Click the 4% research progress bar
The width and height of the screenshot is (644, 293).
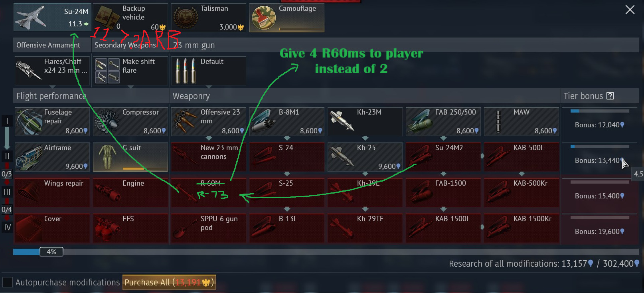[326, 252]
